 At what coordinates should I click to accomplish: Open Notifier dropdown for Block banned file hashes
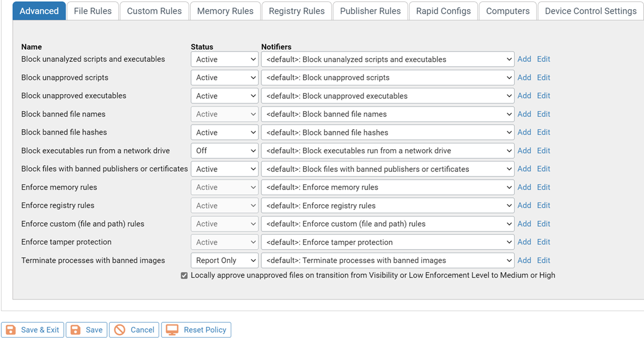click(386, 132)
